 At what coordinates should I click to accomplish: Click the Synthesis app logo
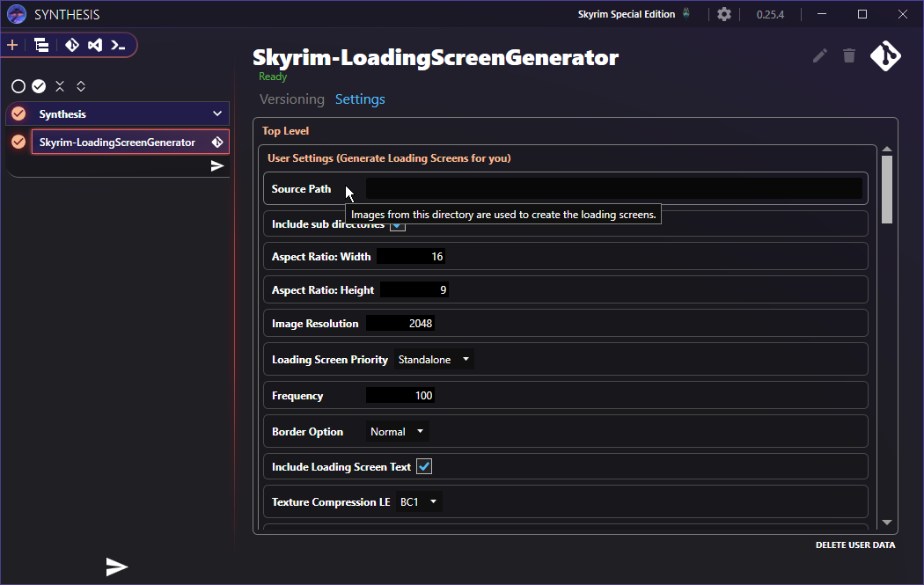pyautogui.click(x=17, y=14)
